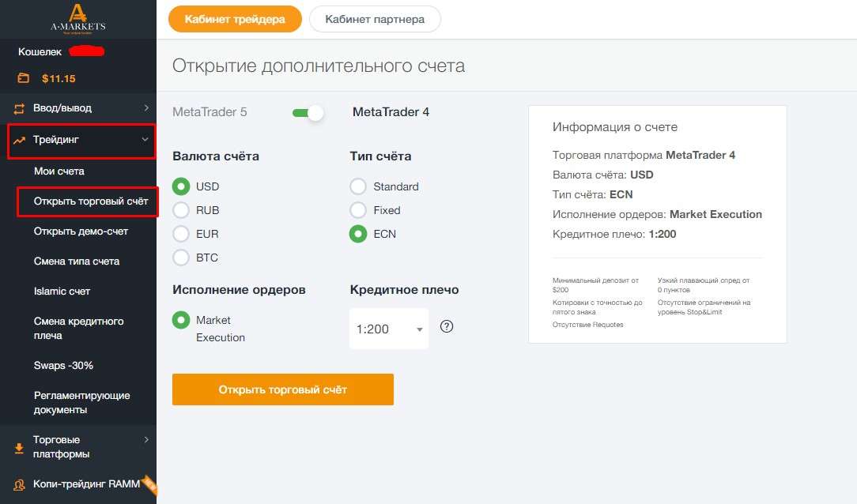Click the MetaTrader 4 label
The height and width of the screenshot is (504, 857).
point(391,112)
